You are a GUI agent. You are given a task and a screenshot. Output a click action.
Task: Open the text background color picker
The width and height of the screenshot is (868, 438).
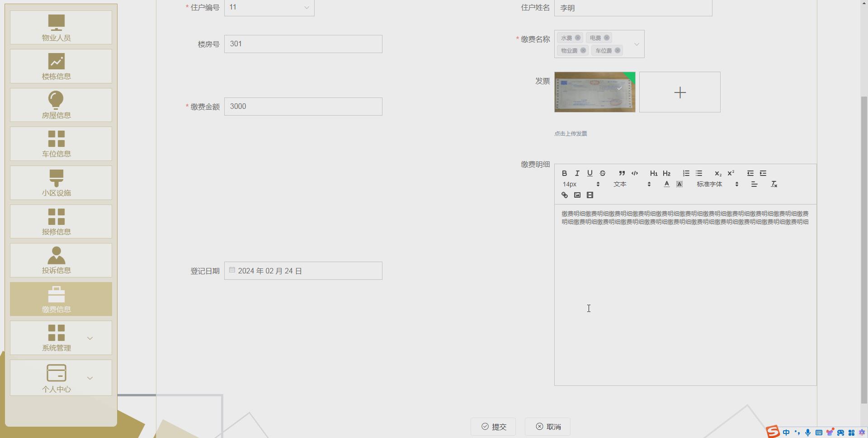679,184
